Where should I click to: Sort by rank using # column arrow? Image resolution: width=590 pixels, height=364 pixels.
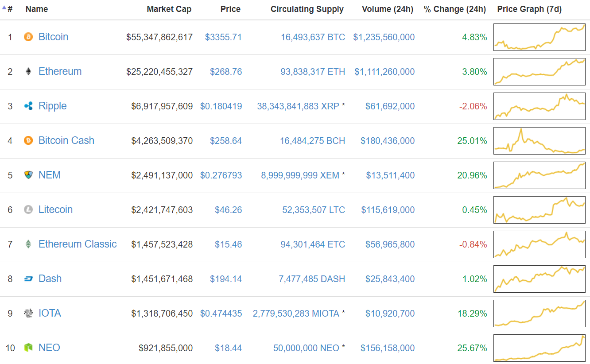click(7, 9)
